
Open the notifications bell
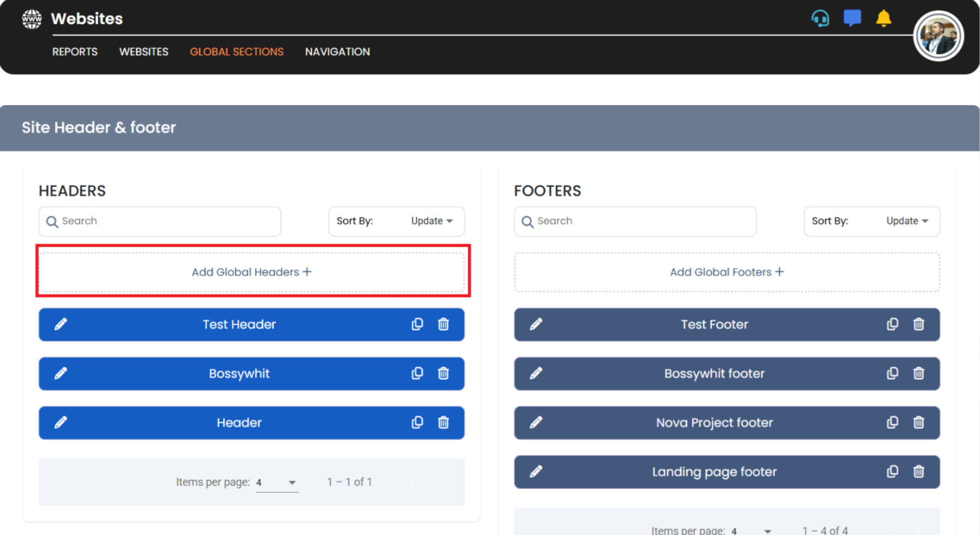click(883, 19)
